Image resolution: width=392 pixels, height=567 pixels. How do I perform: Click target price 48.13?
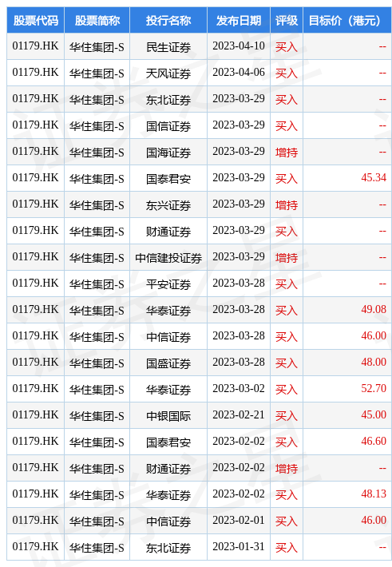click(374, 494)
